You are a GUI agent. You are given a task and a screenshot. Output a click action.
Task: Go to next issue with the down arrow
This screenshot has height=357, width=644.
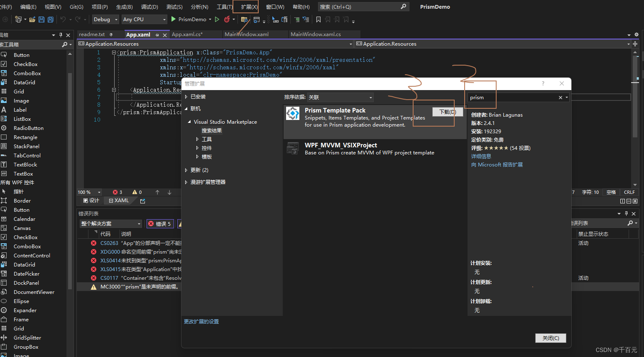point(169,192)
